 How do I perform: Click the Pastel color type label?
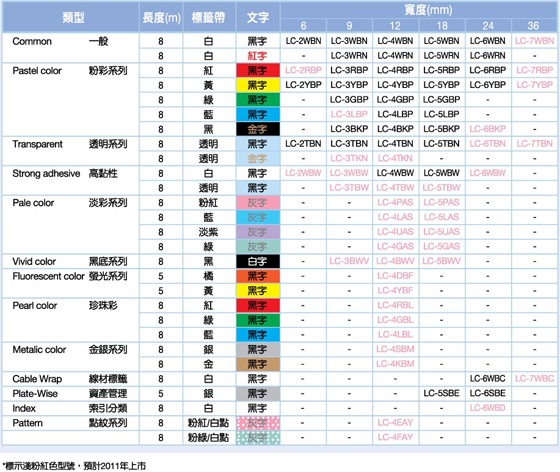tap(37, 71)
